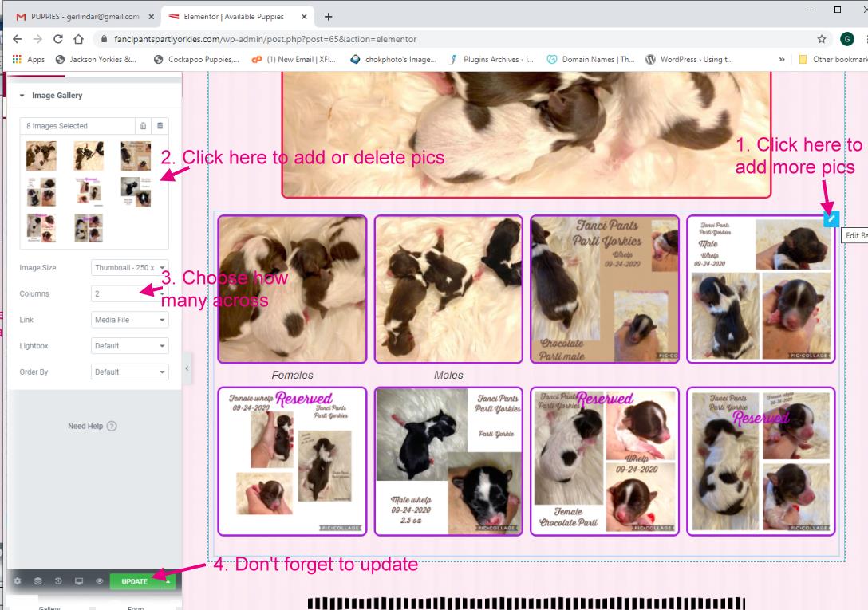Viewport: 868px width, 610px height.
Task: Bookmark this page with the star icon
Action: (x=821, y=39)
